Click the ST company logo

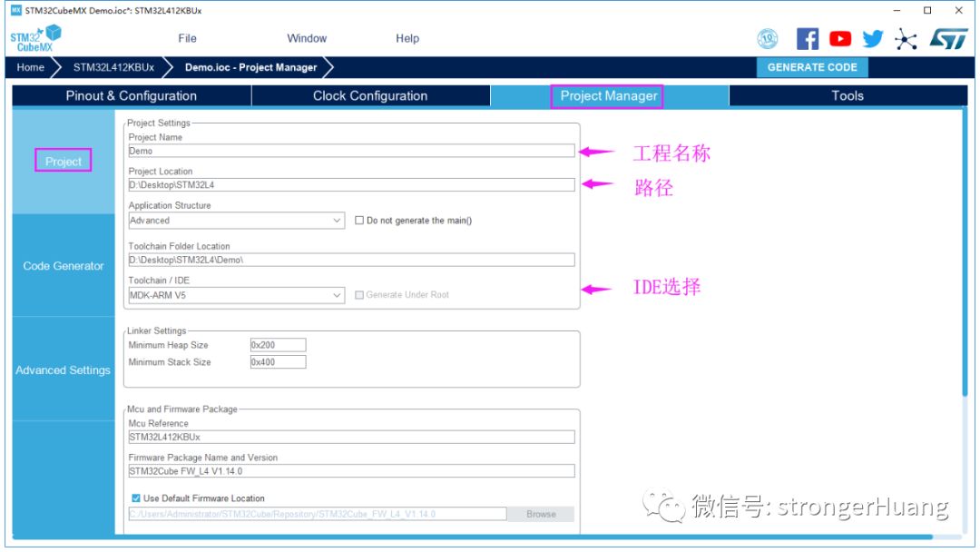pyautogui.click(x=948, y=39)
